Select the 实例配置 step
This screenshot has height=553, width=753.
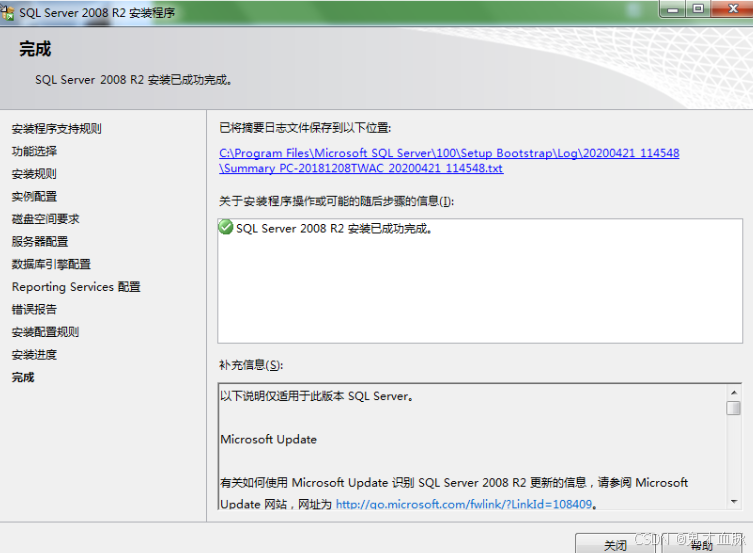(x=34, y=196)
